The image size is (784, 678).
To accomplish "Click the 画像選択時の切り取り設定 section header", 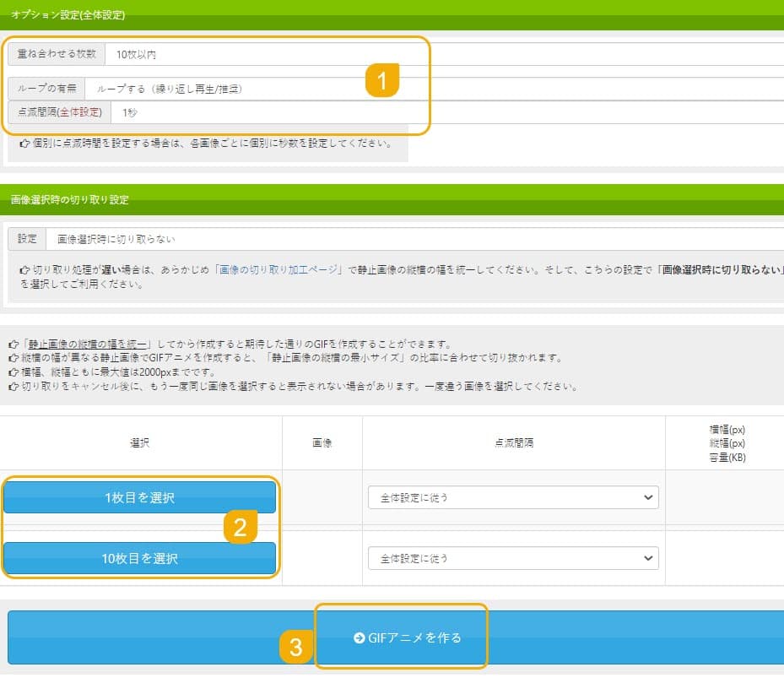I will [70, 200].
